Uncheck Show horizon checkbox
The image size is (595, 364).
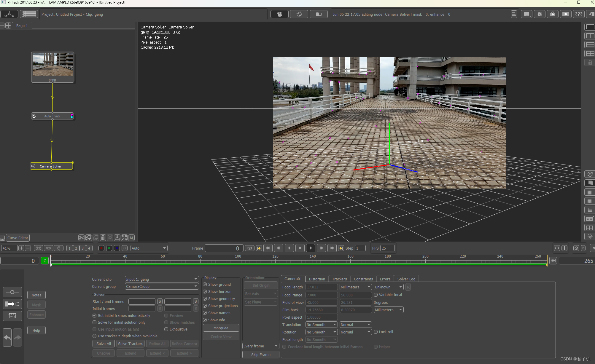coord(205,292)
